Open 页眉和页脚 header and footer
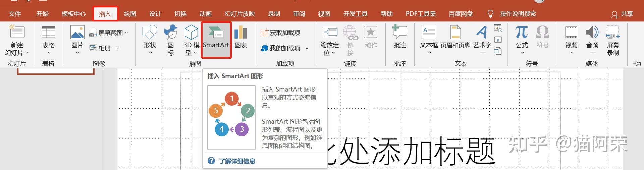 455,37
